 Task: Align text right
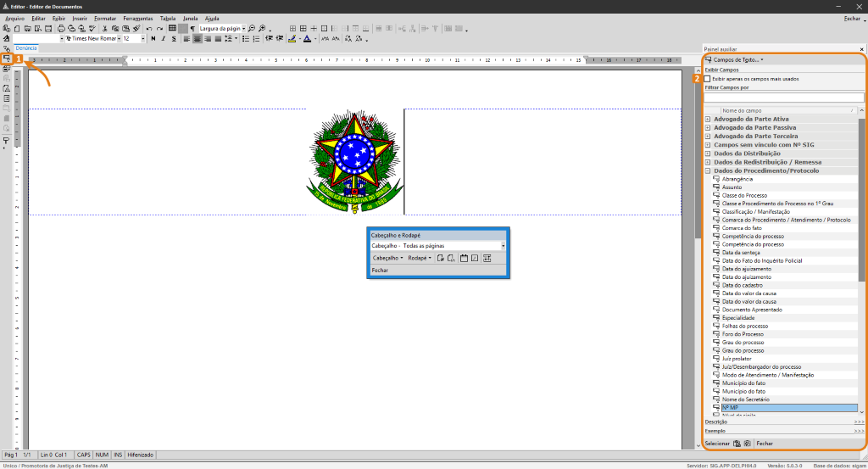point(208,39)
